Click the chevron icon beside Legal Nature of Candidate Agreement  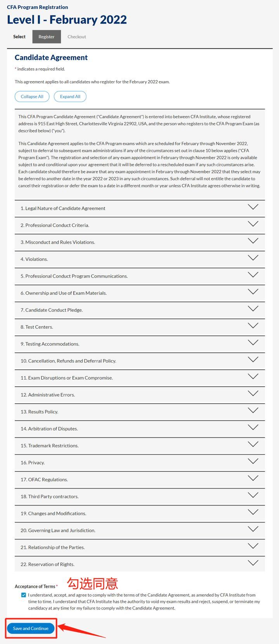click(253, 207)
